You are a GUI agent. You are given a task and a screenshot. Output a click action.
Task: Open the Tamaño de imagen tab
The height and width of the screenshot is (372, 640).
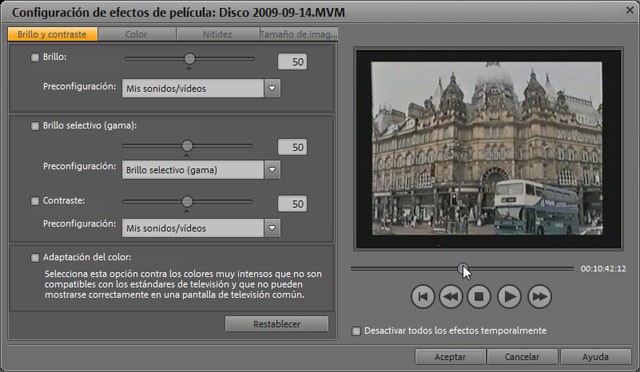pyautogui.click(x=299, y=34)
